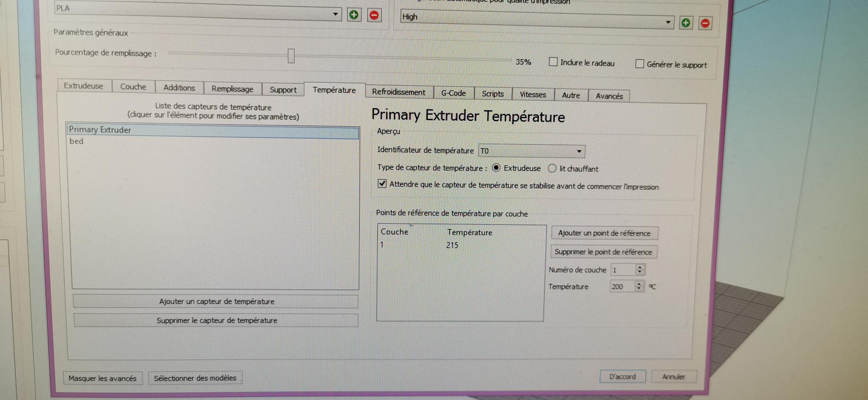This screenshot has width=868, height=400.
Task: Uncheck wait for temperature stabilisation option
Action: tap(382, 183)
